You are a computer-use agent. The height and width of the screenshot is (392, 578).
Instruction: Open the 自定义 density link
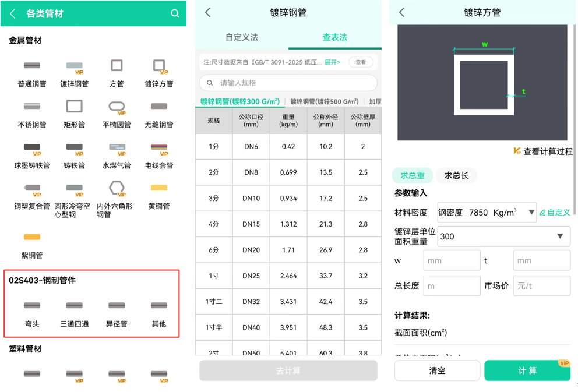click(x=555, y=213)
